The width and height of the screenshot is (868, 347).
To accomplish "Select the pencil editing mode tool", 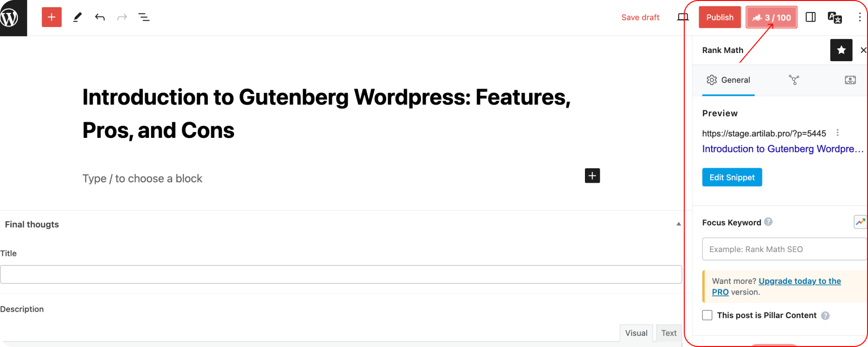I will 77,17.
